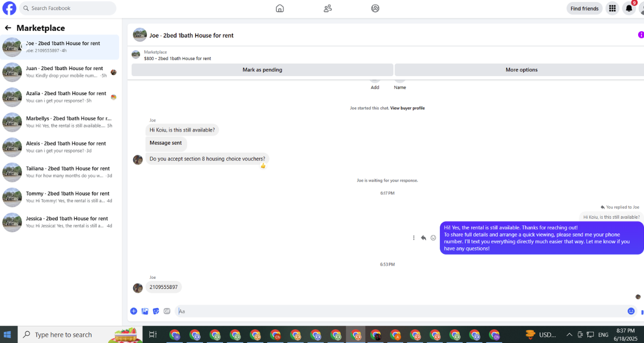The image size is (644, 343).
Task: Reply to the sent message using arrow icon
Action: coord(423,238)
